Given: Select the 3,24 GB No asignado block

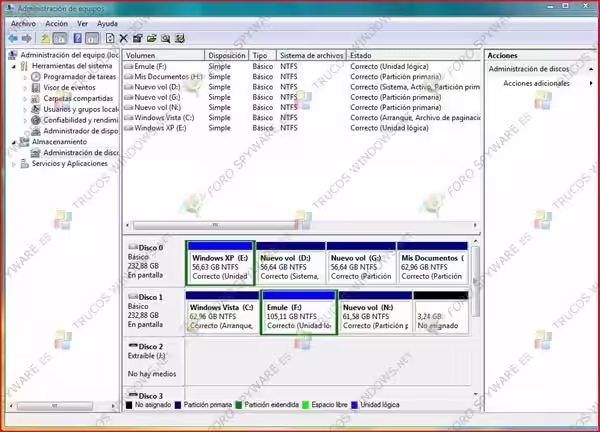Looking at the screenshot, I should tap(441, 313).
